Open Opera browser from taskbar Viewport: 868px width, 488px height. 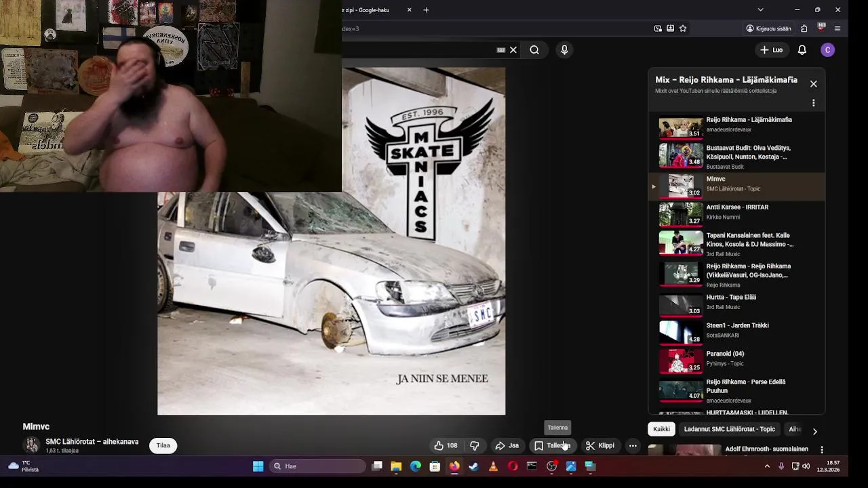513,466
